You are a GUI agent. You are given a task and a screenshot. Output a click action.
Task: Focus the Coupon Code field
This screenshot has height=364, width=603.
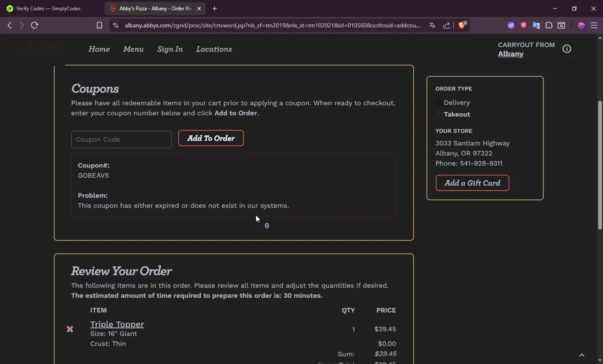121,139
